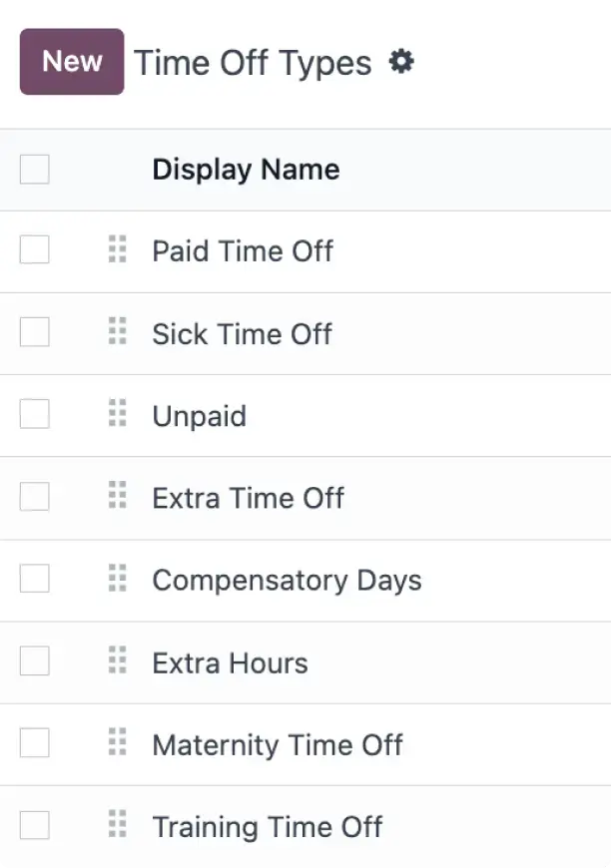Image resolution: width=611 pixels, height=868 pixels.
Task: Check the Paid Time Off row checkbox
Action: [x=34, y=250]
